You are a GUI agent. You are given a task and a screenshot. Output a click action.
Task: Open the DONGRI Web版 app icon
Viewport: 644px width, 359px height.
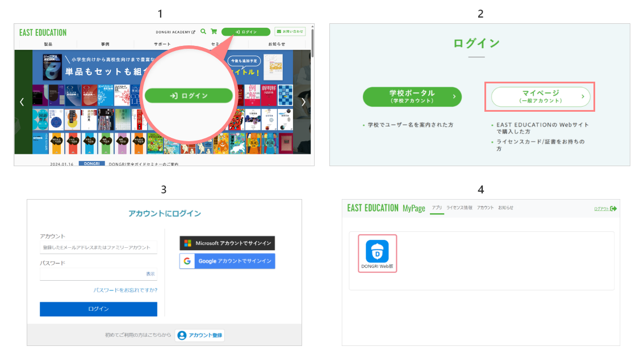[x=377, y=254]
